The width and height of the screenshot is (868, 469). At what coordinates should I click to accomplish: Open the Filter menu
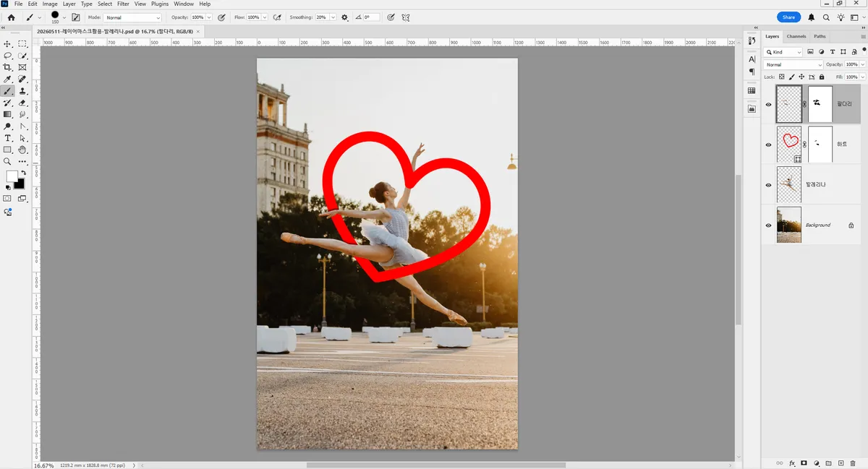pyautogui.click(x=124, y=4)
